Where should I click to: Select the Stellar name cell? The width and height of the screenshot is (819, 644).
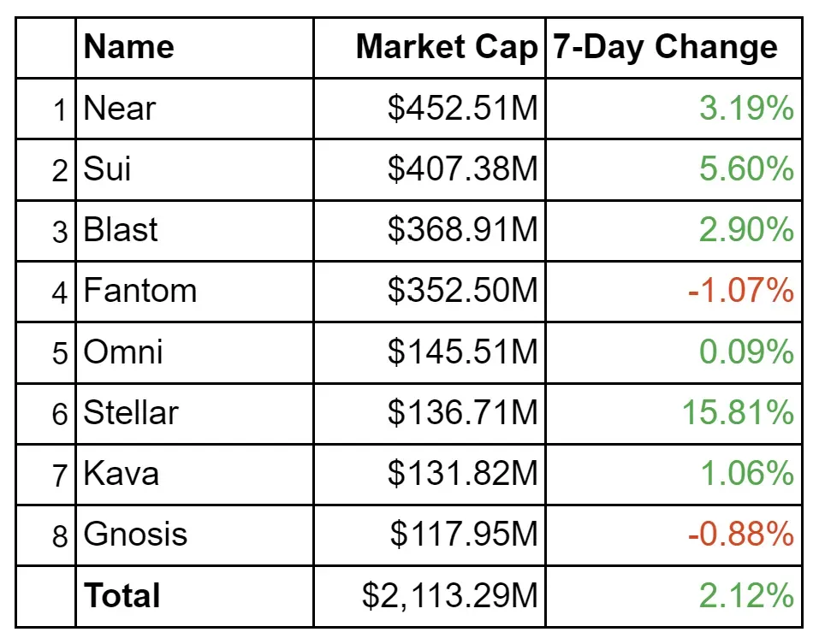(131, 413)
